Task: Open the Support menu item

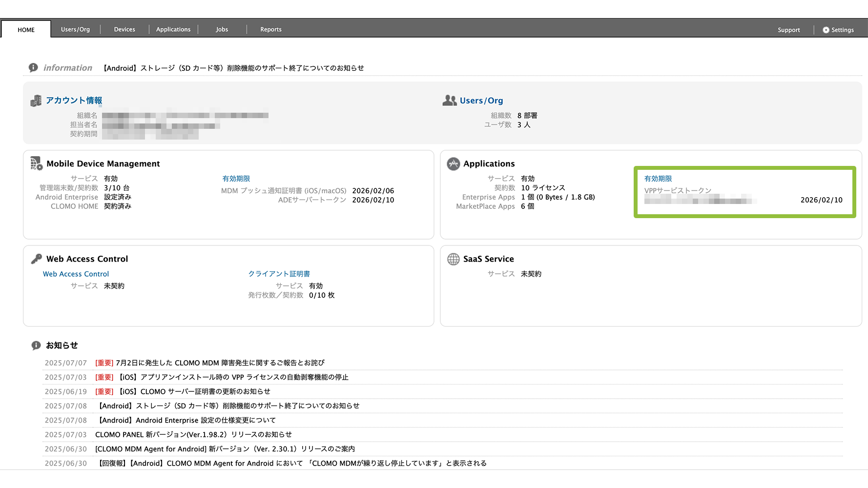Action: [x=789, y=30]
